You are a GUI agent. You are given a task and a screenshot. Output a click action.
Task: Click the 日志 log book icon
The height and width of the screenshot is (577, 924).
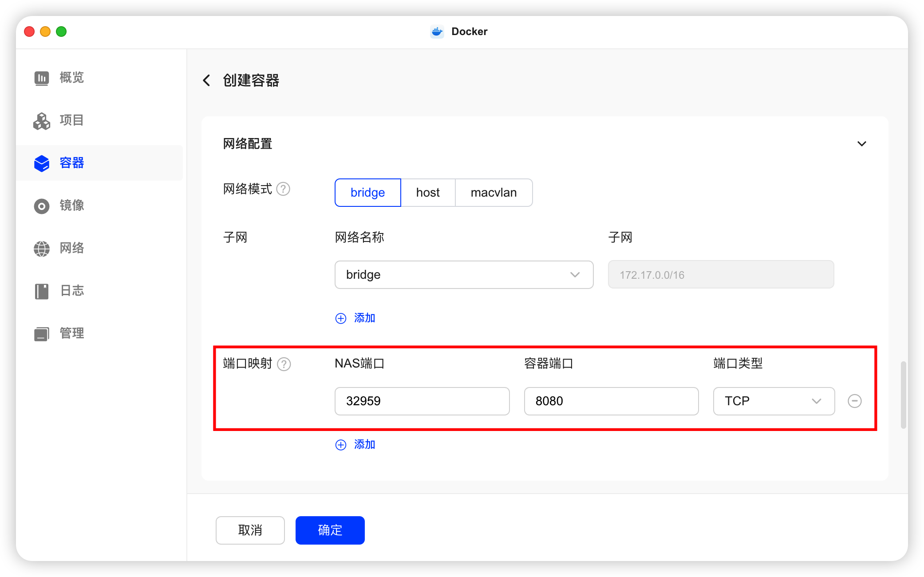(x=42, y=291)
